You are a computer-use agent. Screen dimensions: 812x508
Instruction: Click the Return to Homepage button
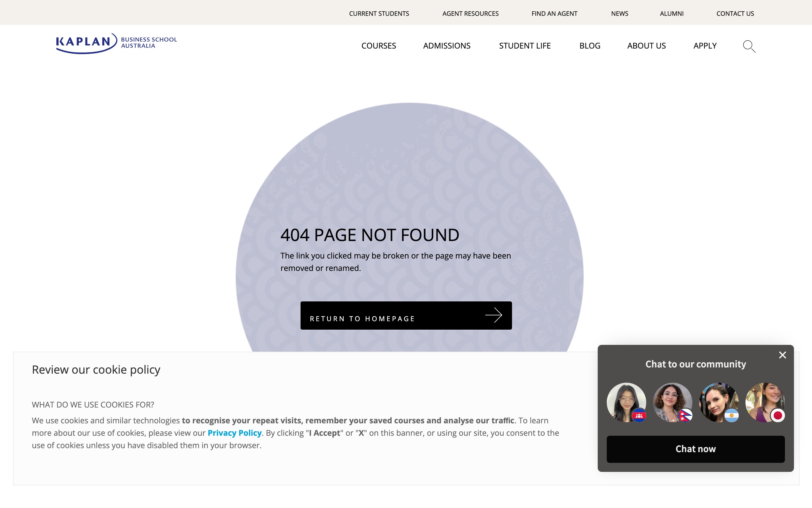pos(406,315)
